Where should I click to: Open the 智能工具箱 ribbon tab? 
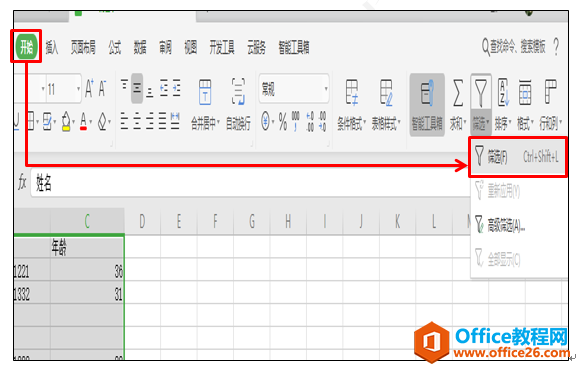(294, 47)
